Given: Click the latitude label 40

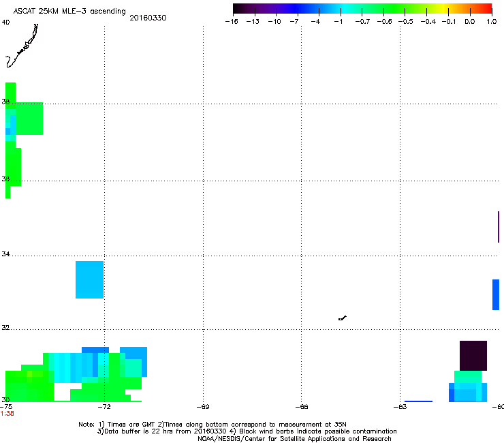Looking at the screenshot, I should coord(5,22).
